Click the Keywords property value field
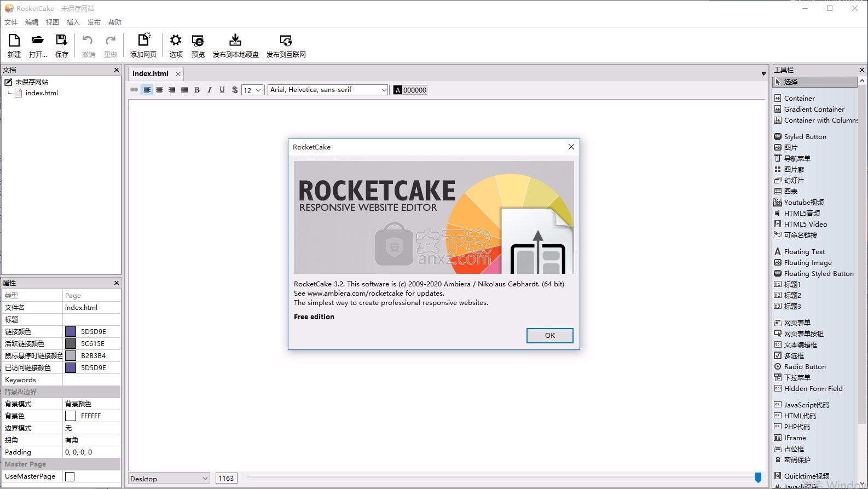This screenshot has width=868, height=489. tap(91, 379)
